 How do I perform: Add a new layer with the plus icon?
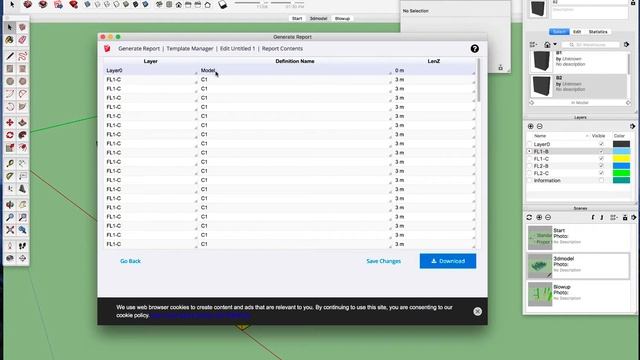click(x=531, y=127)
